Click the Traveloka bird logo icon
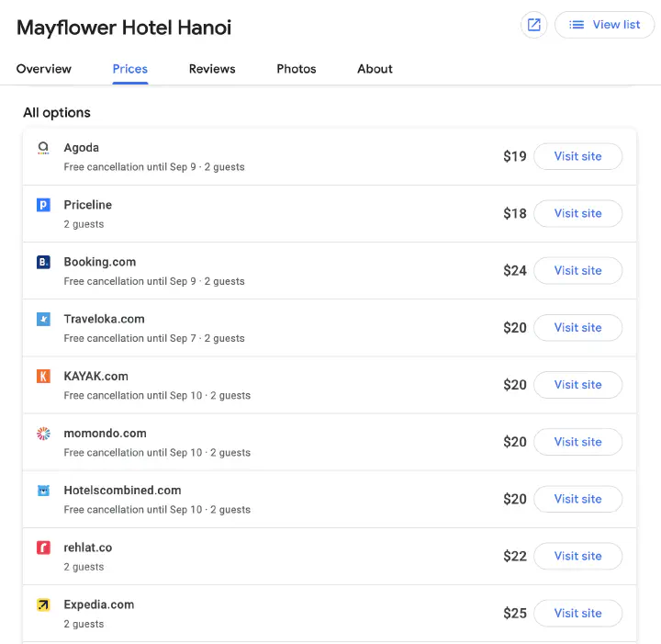661x644 pixels. pos(43,319)
